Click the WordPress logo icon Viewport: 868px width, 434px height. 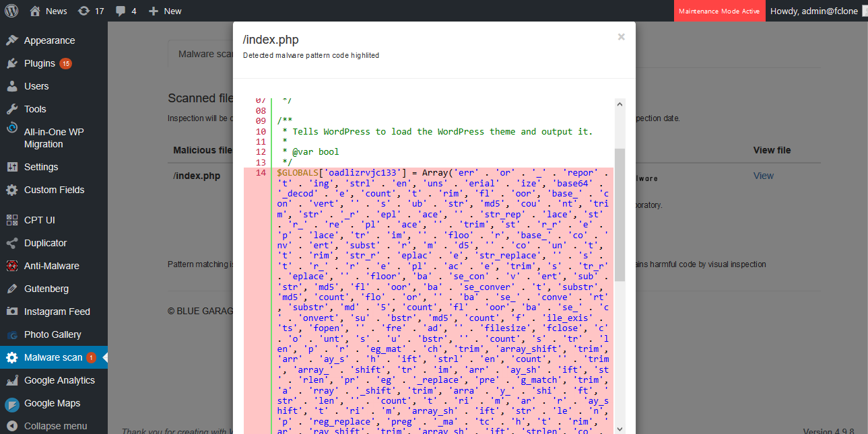pyautogui.click(x=11, y=11)
